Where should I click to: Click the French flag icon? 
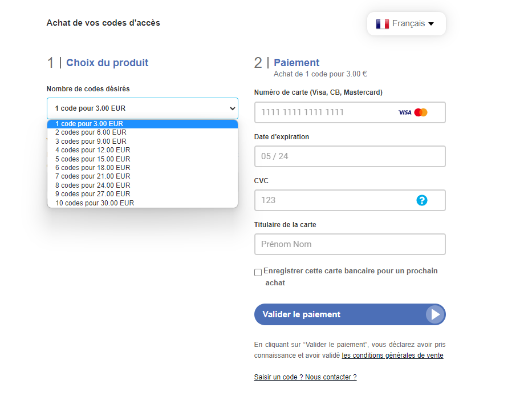383,24
